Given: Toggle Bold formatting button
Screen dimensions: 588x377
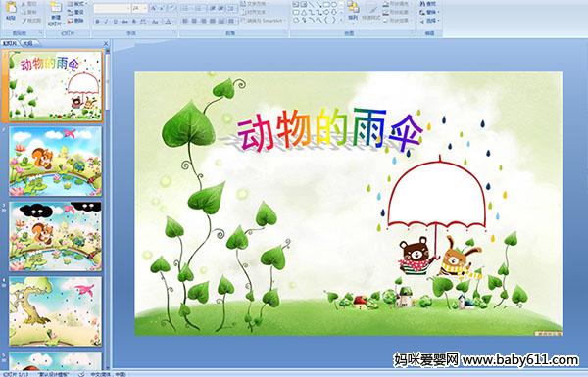Looking at the screenshot, I should click(97, 22).
